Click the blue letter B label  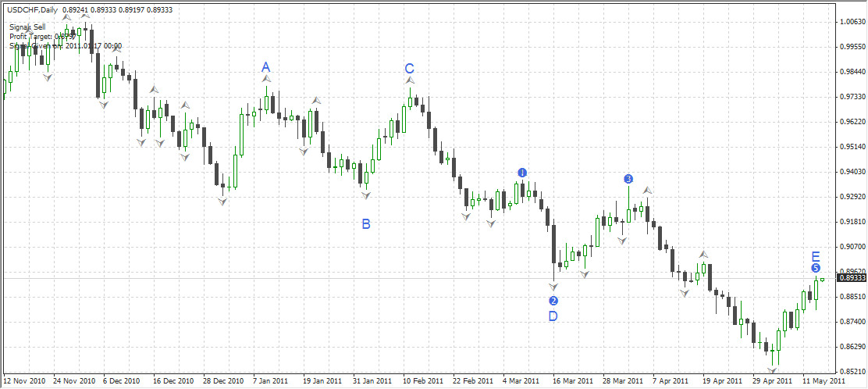[365, 224]
